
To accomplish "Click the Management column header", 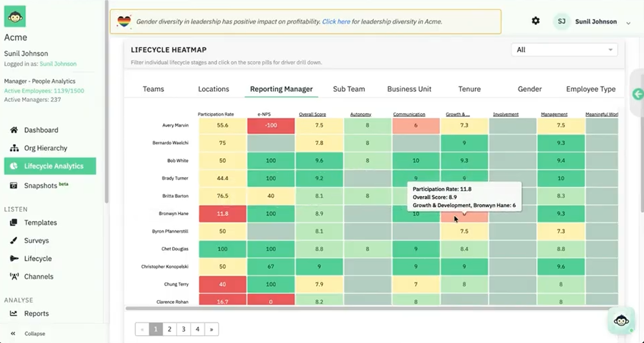I will 554,114.
